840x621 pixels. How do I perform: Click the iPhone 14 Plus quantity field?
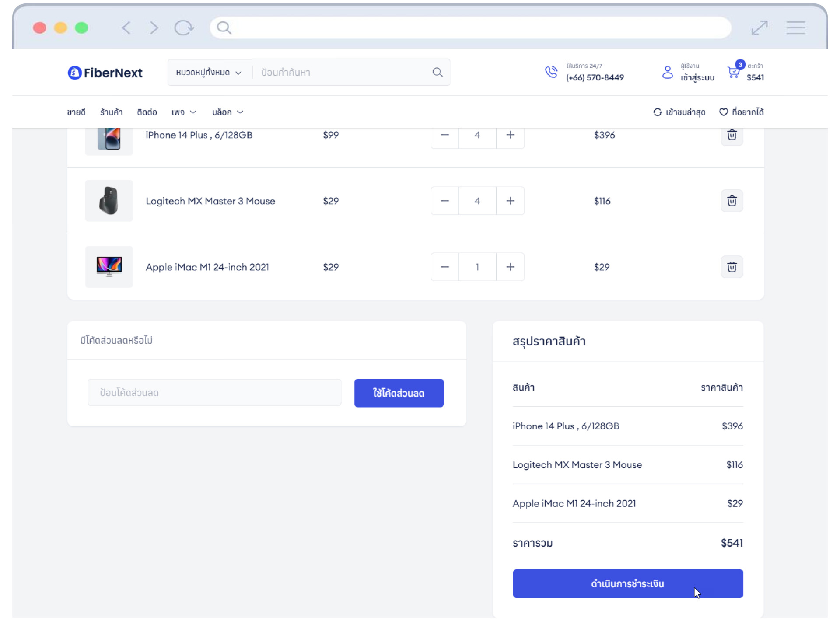tap(477, 135)
